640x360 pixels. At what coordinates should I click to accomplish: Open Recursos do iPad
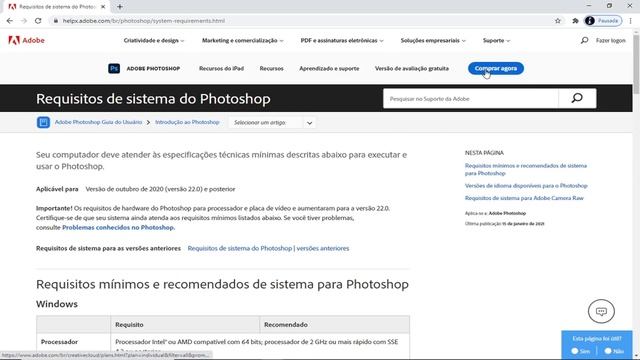pyautogui.click(x=221, y=69)
